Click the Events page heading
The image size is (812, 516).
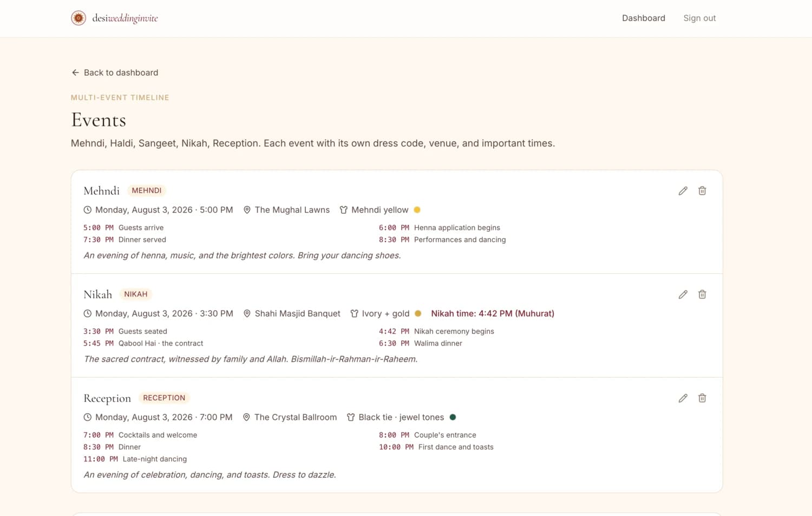tap(99, 120)
